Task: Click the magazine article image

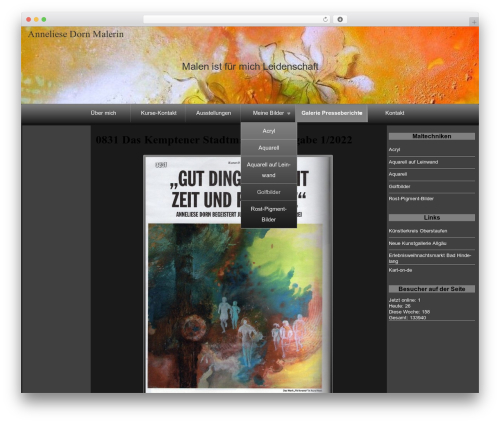Action: coord(238,274)
